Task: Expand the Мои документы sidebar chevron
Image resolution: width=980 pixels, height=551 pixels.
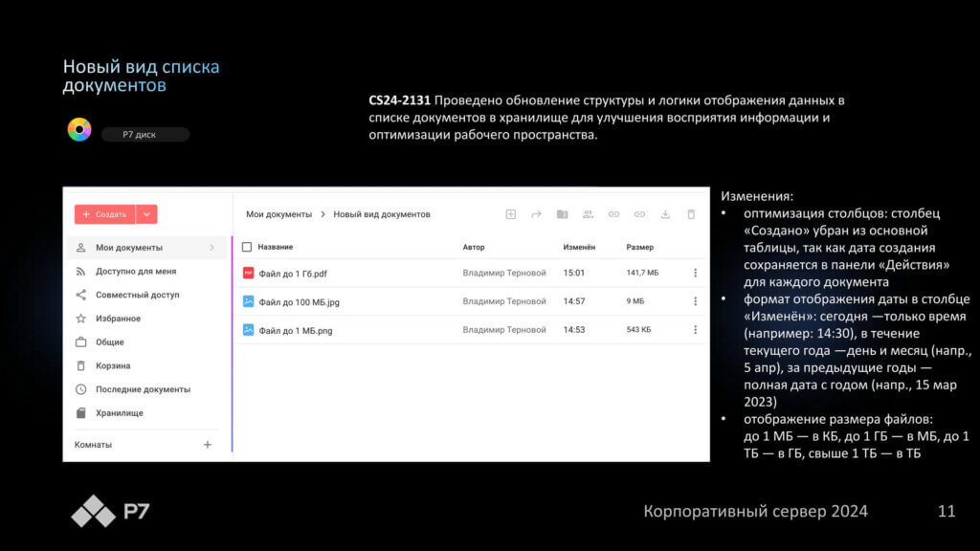Action: click(x=212, y=248)
